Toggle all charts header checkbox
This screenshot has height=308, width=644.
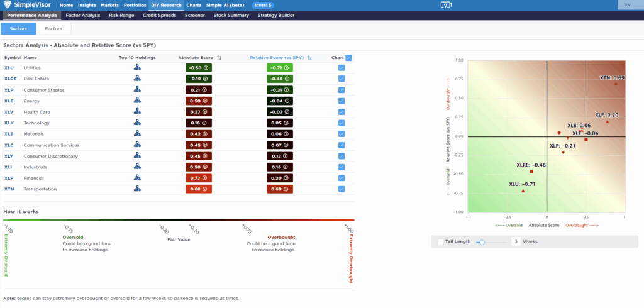[348, 58]
